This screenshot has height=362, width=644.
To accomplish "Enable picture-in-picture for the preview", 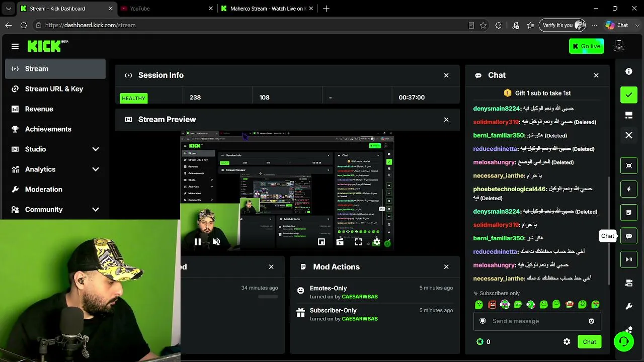I will (321, 242).
